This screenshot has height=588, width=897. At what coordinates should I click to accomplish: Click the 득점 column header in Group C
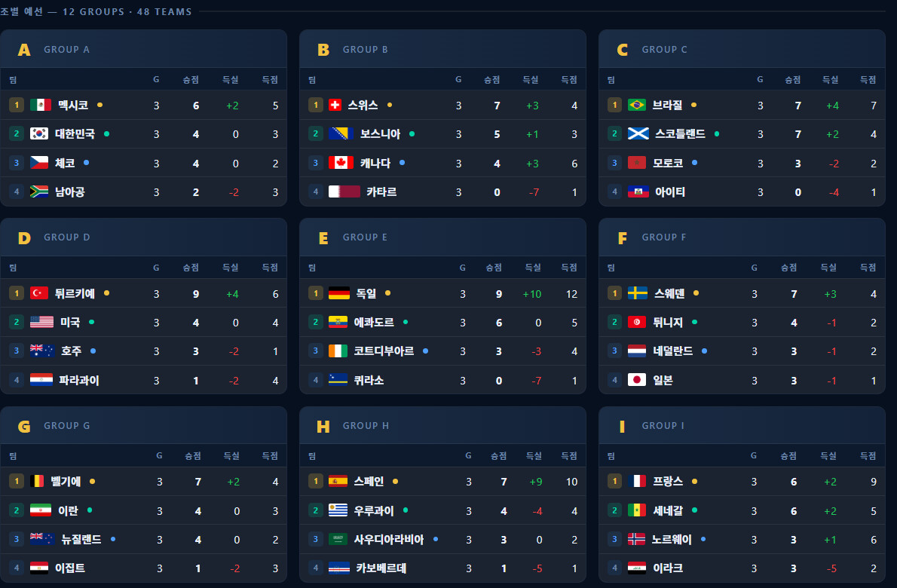click(868, 79)
